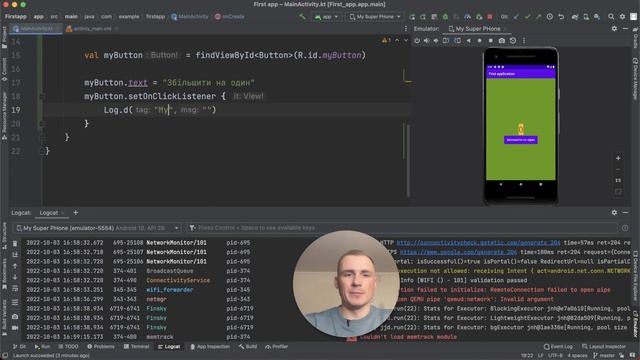Click the Make Project hammer icon
This screenshot has width=640, height=360.
302,17
